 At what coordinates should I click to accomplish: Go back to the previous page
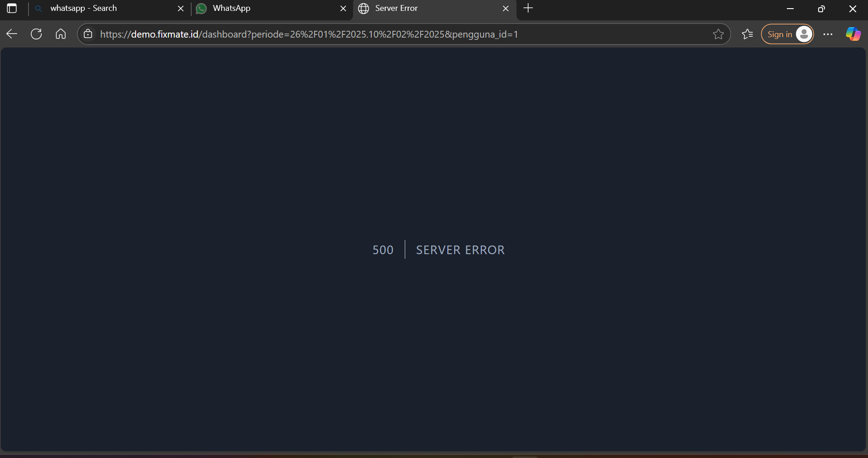(12, 34)
